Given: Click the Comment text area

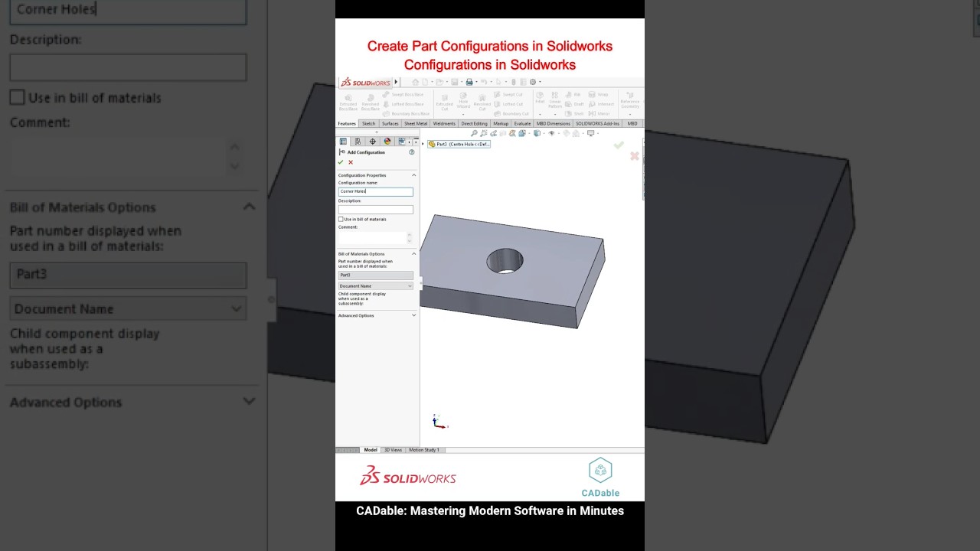Looking at the screenshot, I should [x=372, y=238].
